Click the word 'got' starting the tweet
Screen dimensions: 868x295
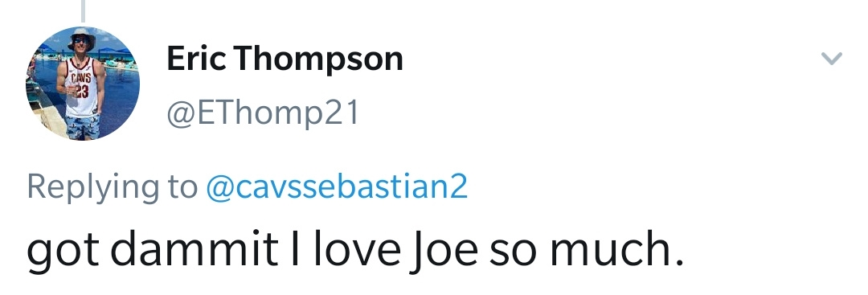[x=63, y=252]
